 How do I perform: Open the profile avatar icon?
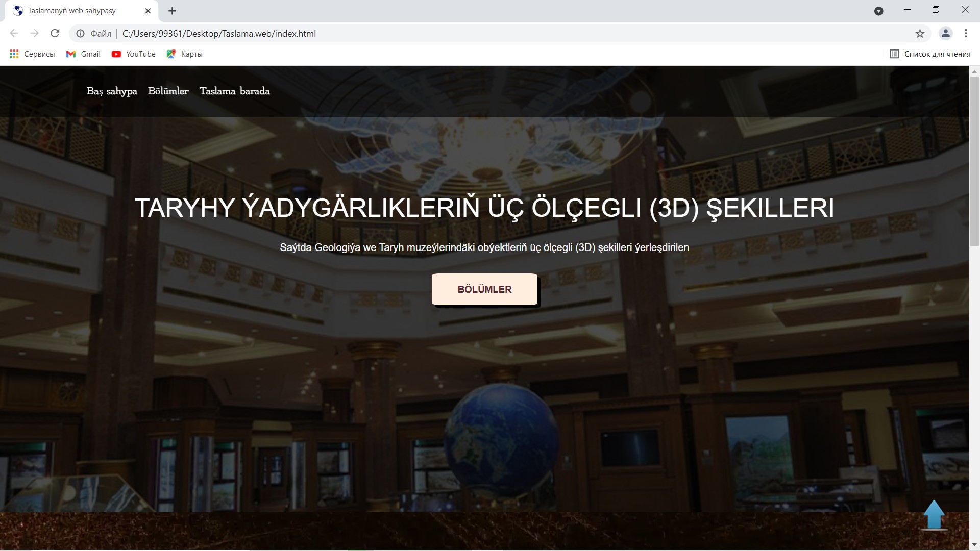pos(945,33)
